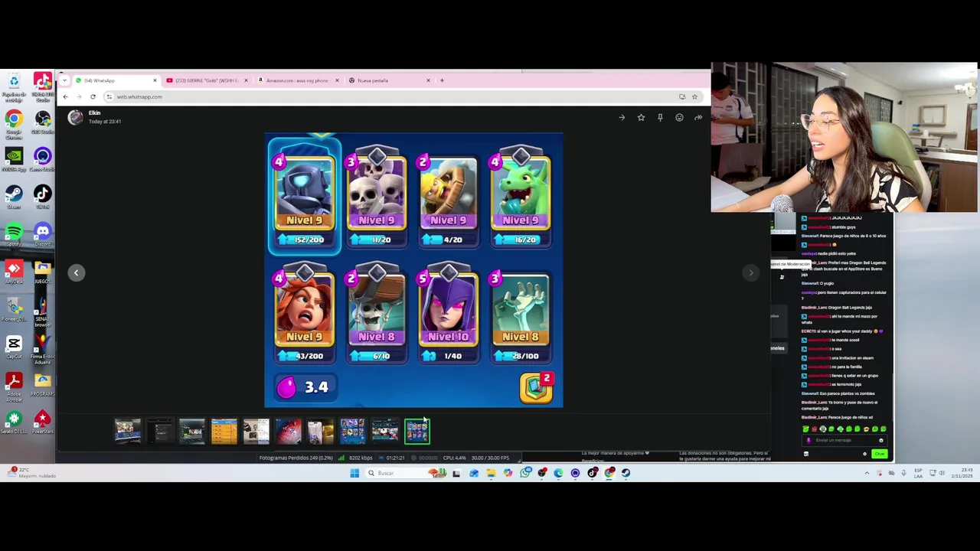Open stream chat settings gear icon
Image resolution: width=980 pixels, height=551 pixels.
tap(864, 454)
